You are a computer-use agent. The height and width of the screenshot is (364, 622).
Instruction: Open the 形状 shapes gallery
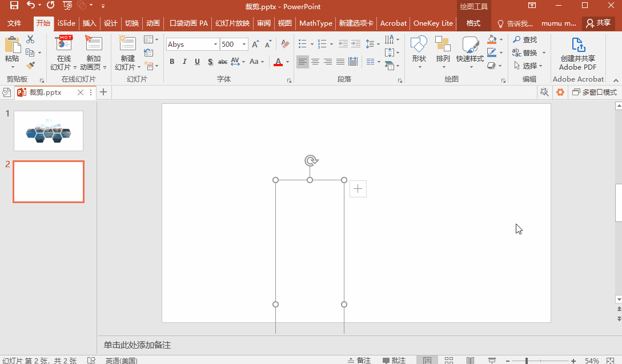tap(419, 50)
